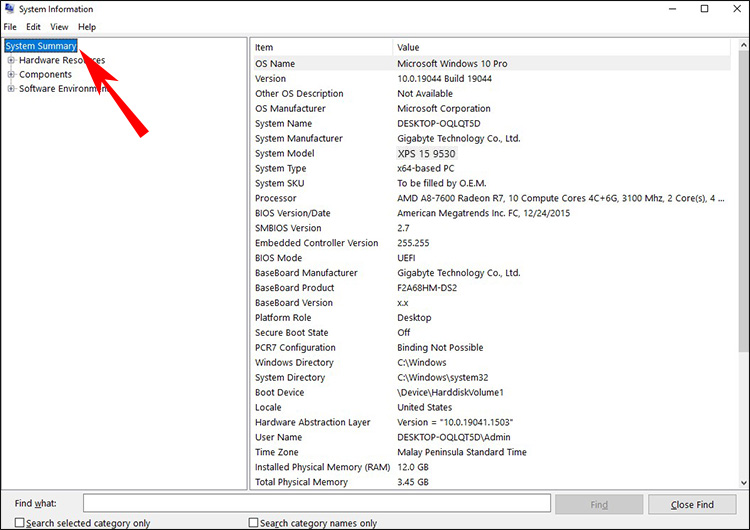Enable Search category names only checkbox
The image size is (750, 530).
pos(254,522)
